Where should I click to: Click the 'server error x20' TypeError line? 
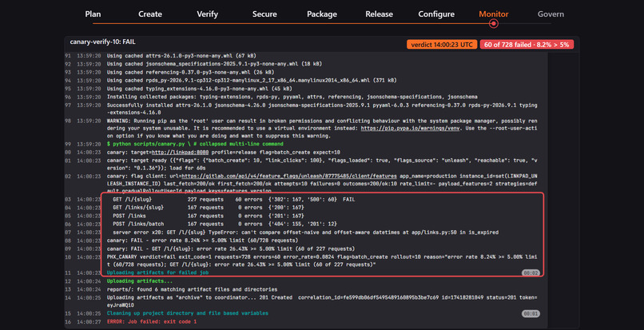click(x=306, y=233)
